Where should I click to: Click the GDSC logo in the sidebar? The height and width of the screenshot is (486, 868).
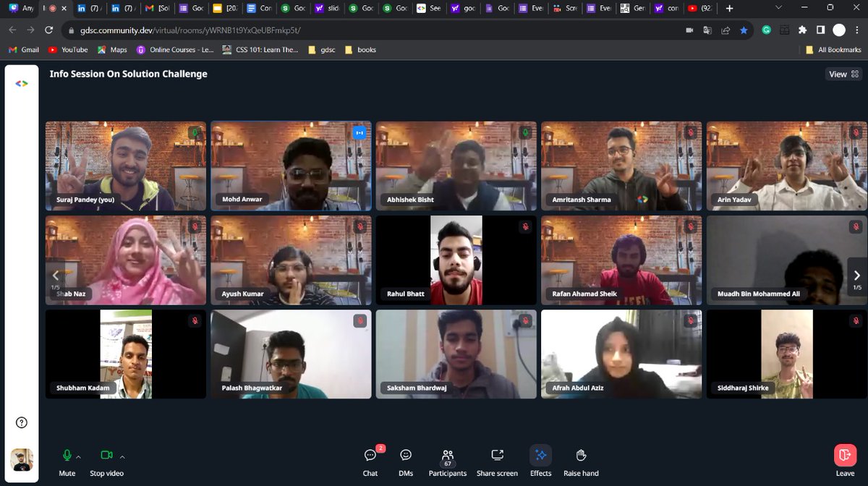(22, 84)
